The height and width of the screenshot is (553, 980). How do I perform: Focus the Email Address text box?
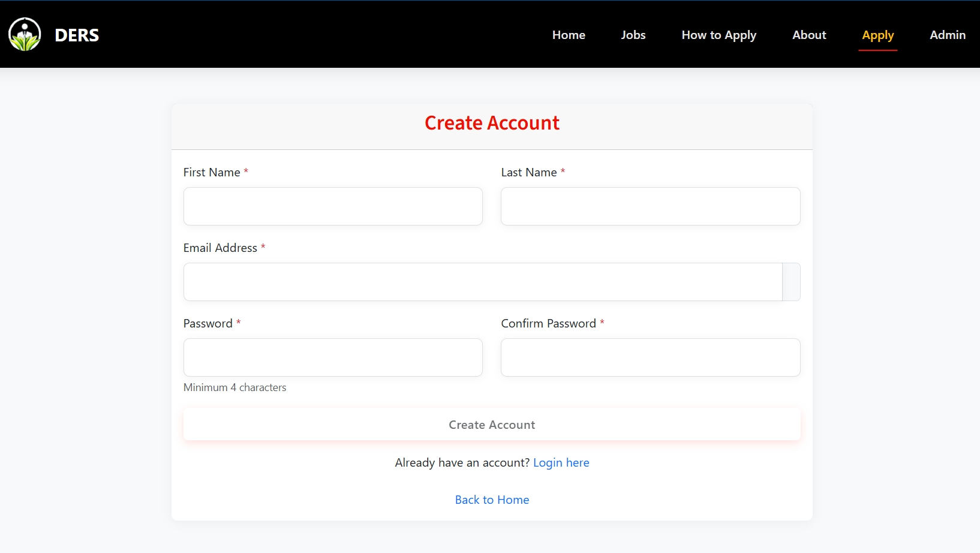[x=482, y=282]
